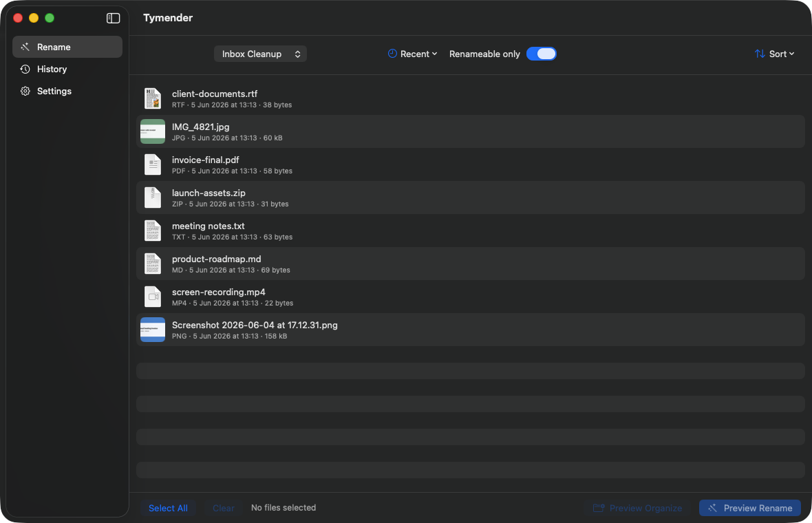This screenshot has height=523, width=812.
Task: Click the Settings gear icon in sidebar
Action: click(25, 91)
